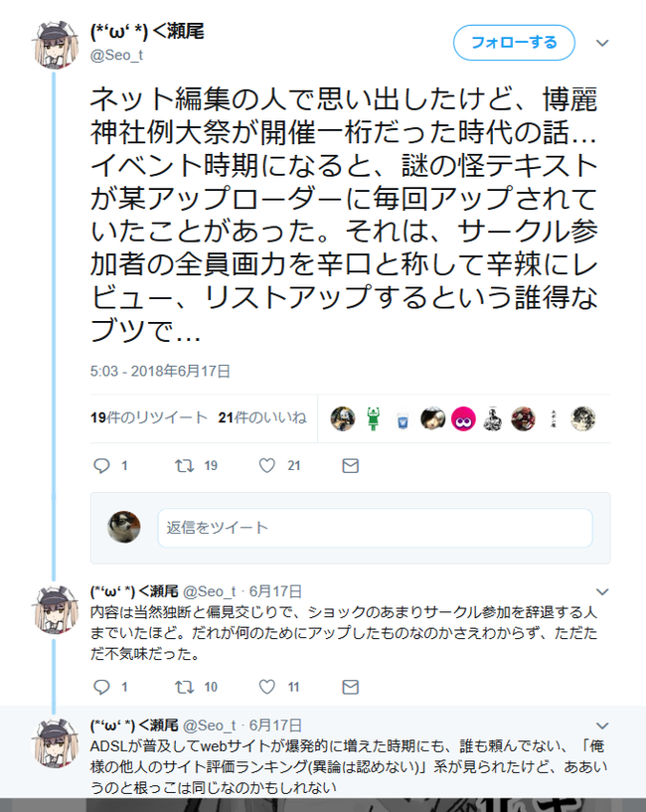Open the 5:03 - 2018年6月17日 timestamp
Image resolution: width=646 pixels, height=812 pixels.
coord(160,371)
